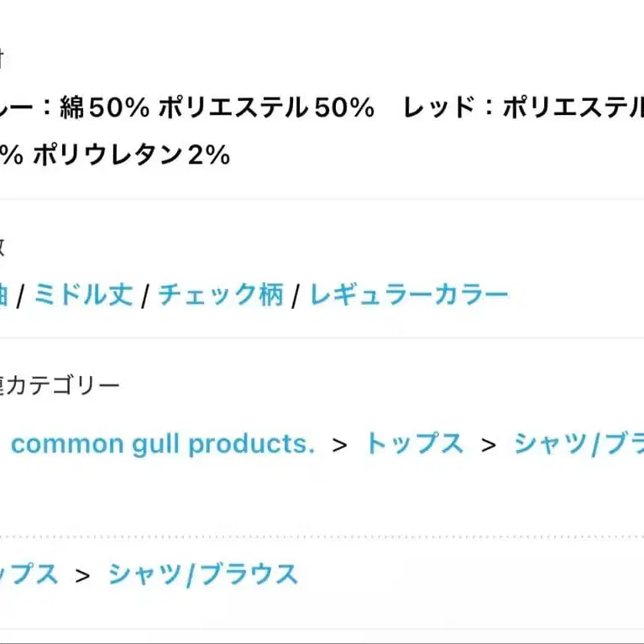Click the cut-off シャツ/ブラ link on brand row
This screenshot has height=644, width=644.
point(579,444)
